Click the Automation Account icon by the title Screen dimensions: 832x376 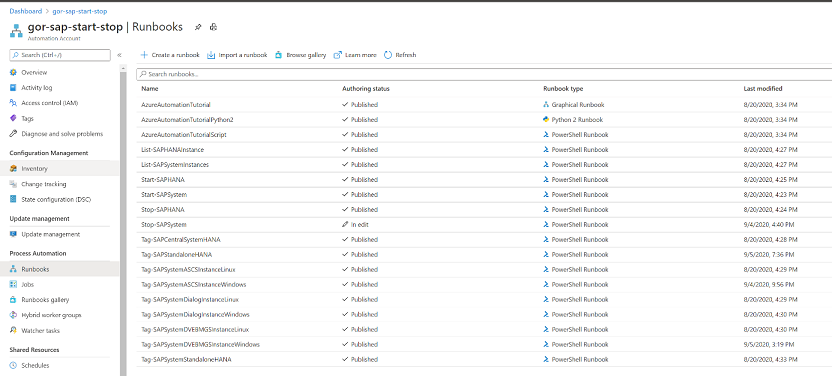click(x=16, y=31)
